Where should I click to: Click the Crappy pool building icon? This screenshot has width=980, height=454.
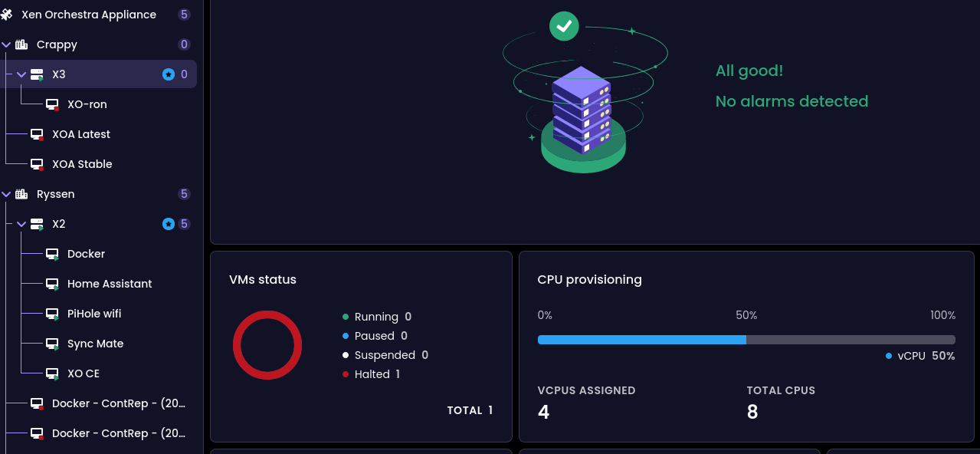tap(21, 44)
